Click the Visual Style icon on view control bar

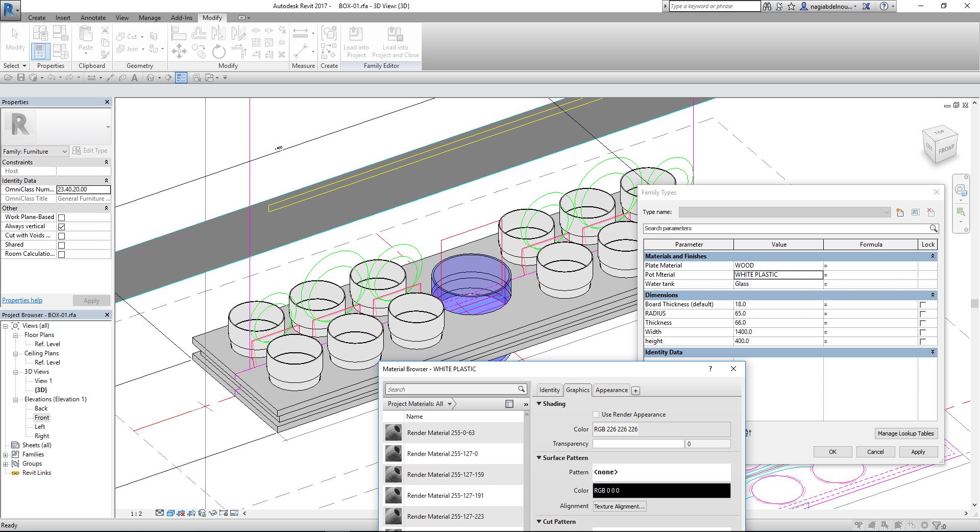pyautogui.click(x=171, y=513)
